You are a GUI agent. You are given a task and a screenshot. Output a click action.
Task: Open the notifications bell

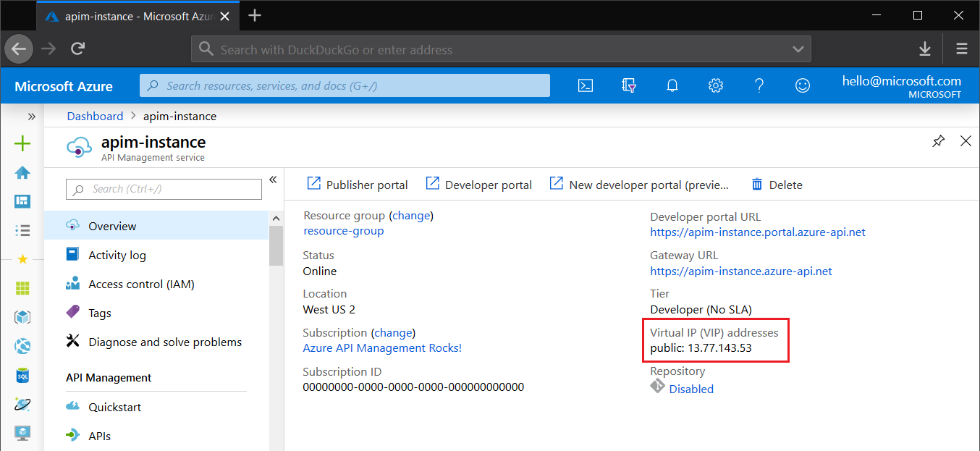point(672,85)
